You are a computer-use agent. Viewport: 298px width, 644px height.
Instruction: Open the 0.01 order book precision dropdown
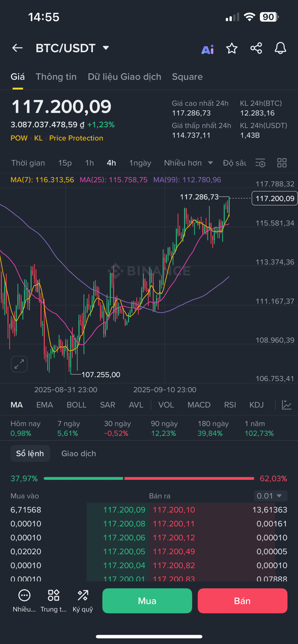click(x=271, y=496)
